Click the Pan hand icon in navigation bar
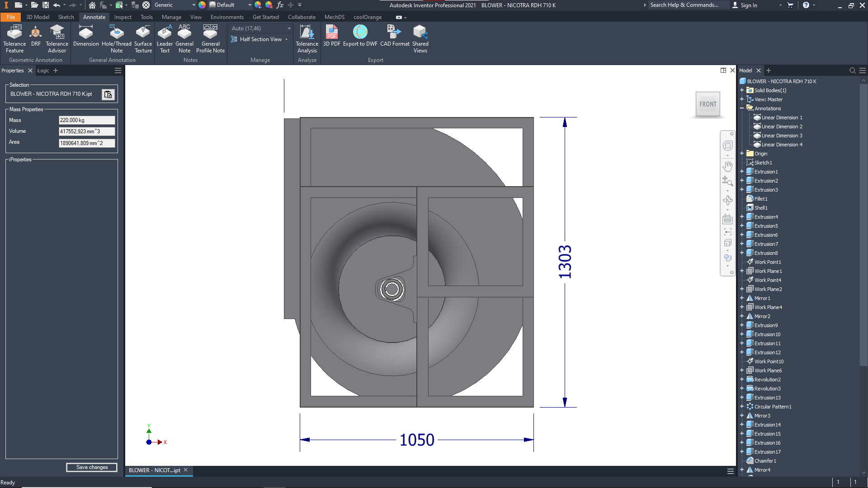 click(727, 166)
